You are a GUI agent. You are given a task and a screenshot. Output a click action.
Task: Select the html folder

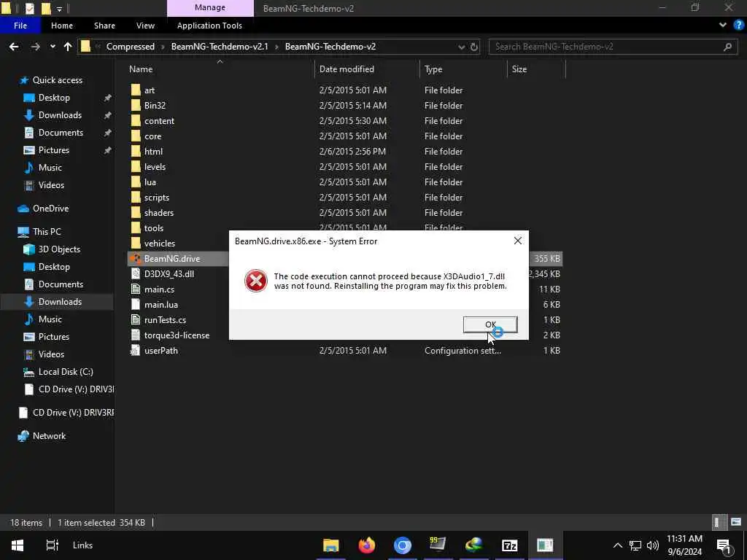coord(153,152)
